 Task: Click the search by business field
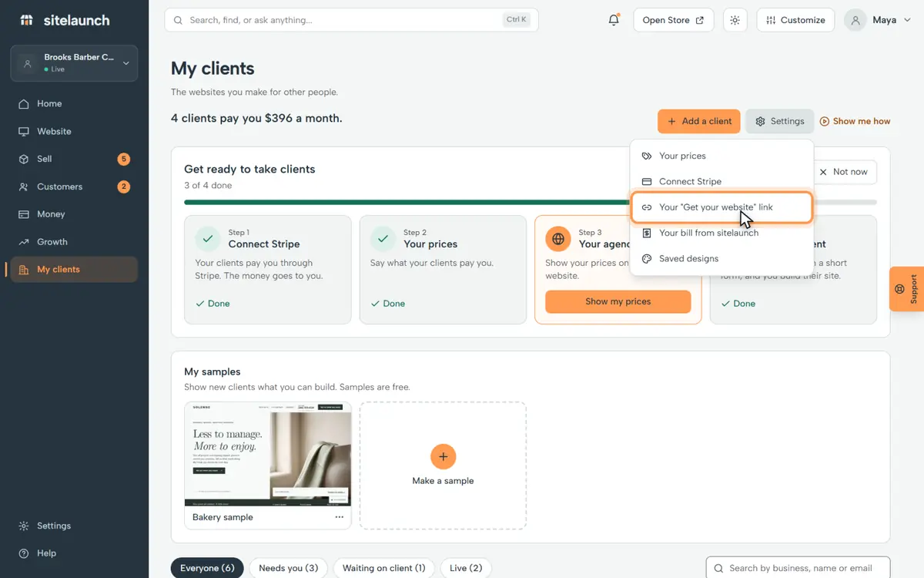798,568
